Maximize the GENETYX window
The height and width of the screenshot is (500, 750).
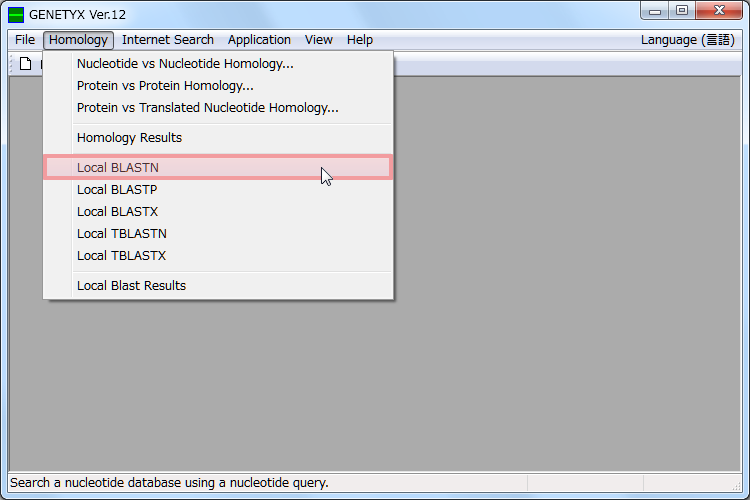682,11
